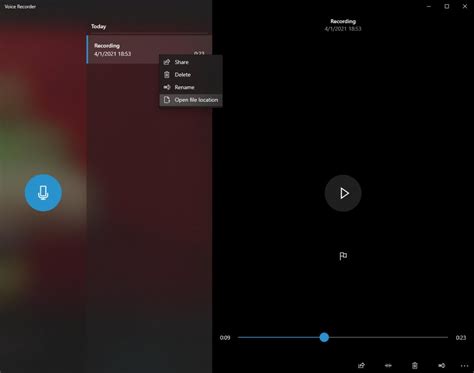Click the Share icon in context menu
This screenshot has height=373, width=474.
(167, 62)
